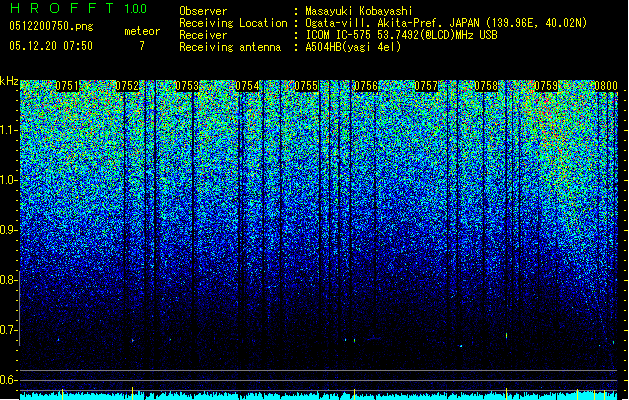Image resolution: width=629 pixels, height=400 pixels.
Task: Click the 0754 time marker label
Action: 247,86
